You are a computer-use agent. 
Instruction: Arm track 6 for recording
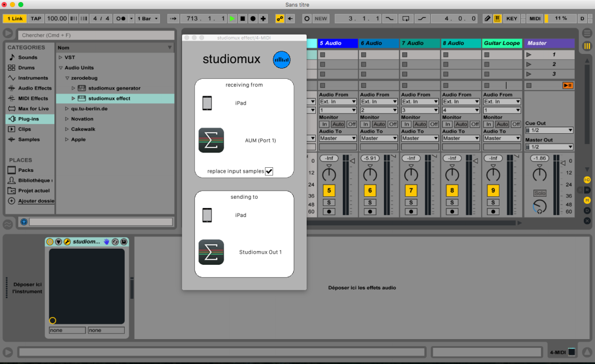click(x=370, y=211)
